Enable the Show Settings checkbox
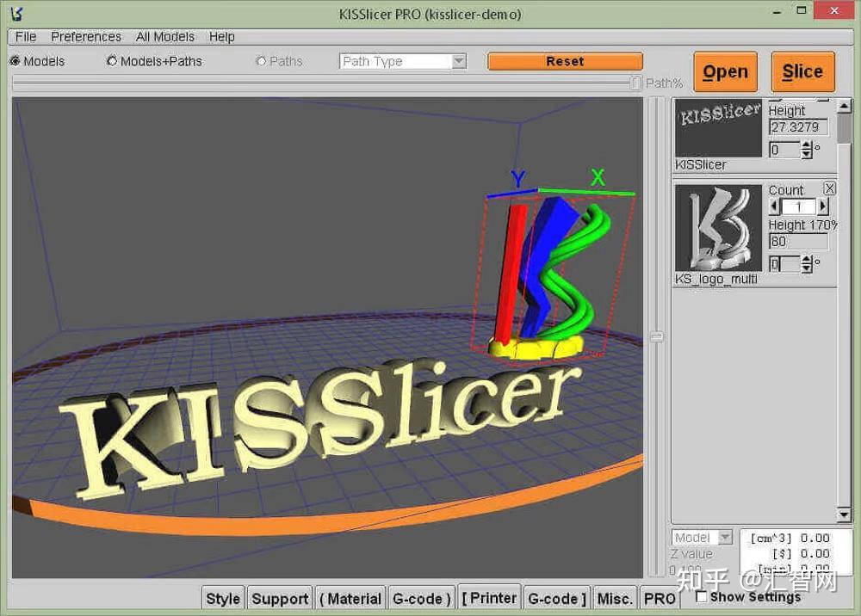Viewport: 861px width, 616px height. tap(702, 595)
